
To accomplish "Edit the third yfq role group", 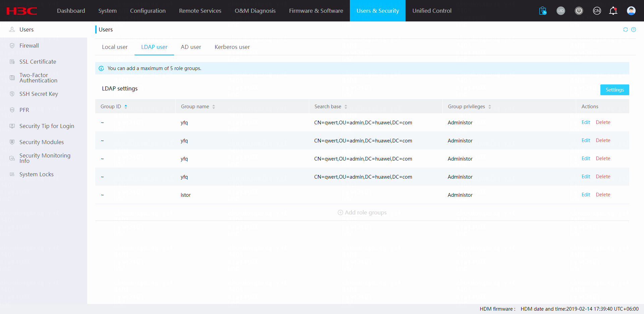I will [x=586, y=159].
